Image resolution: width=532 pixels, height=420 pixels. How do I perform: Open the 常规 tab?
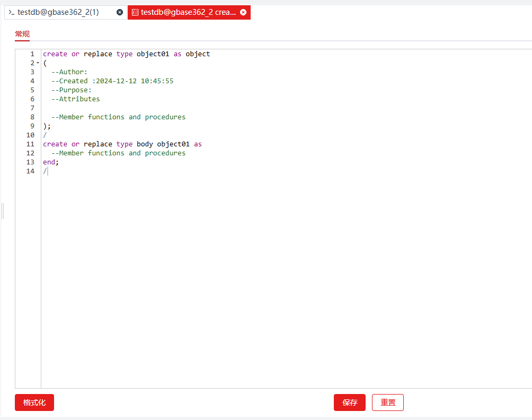point(22,34)
